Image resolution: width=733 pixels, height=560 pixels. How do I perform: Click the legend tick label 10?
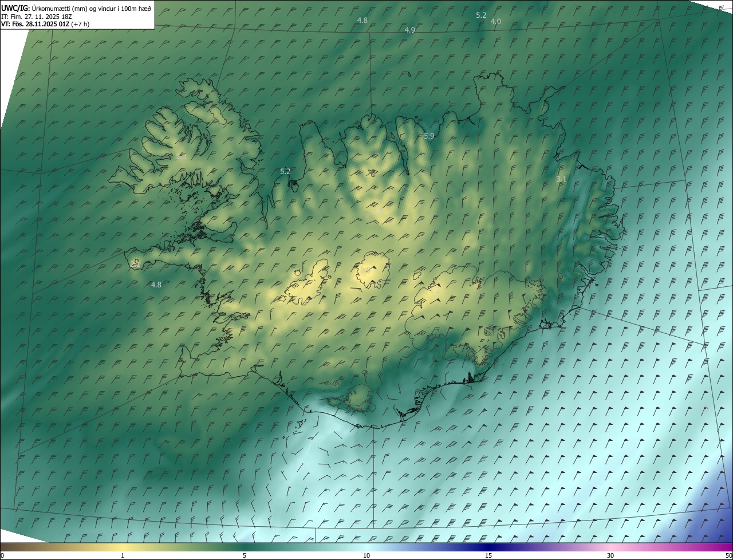pyautogui.click(x=366, y=556)
